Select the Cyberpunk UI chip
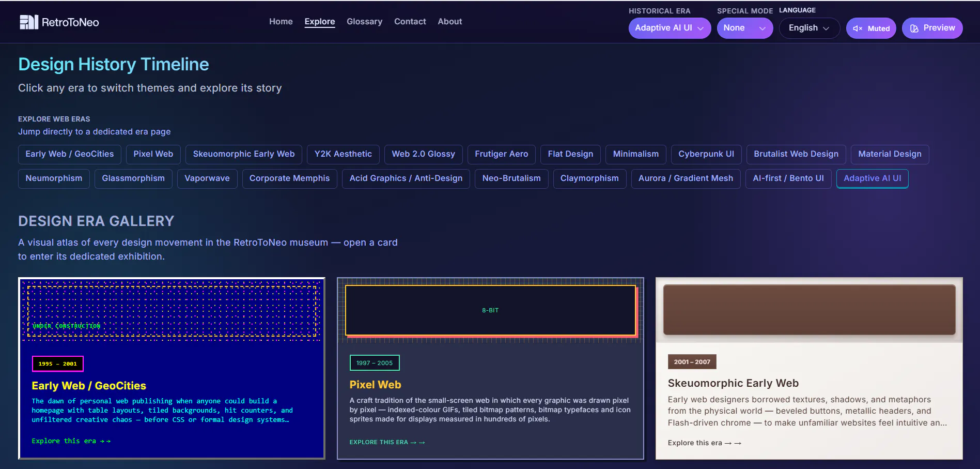980x469 pixels. [706, 154]
